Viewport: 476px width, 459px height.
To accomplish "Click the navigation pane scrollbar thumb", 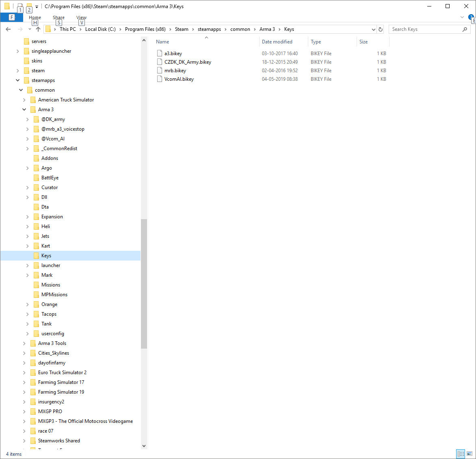I will (x=144, y=284).
